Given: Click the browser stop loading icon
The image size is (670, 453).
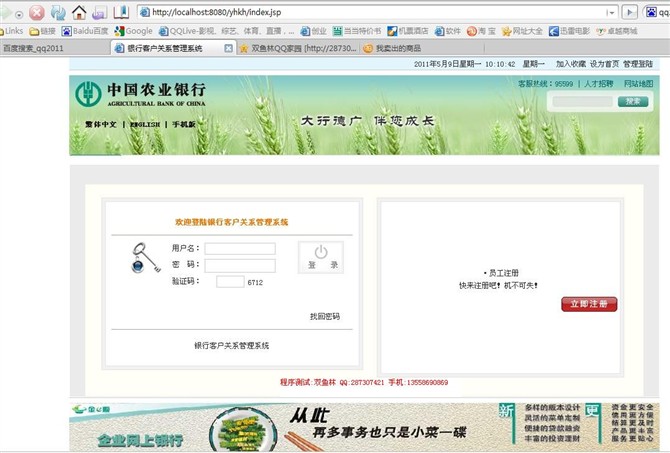Looking at the screenshot, I should click(x=37, y=12).
